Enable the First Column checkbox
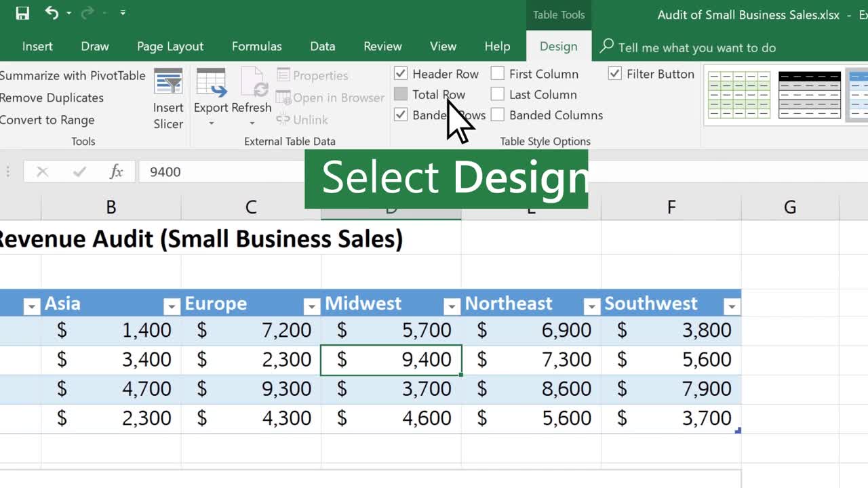The width and height of the screenshot is (868, 488). coord(498,74)
